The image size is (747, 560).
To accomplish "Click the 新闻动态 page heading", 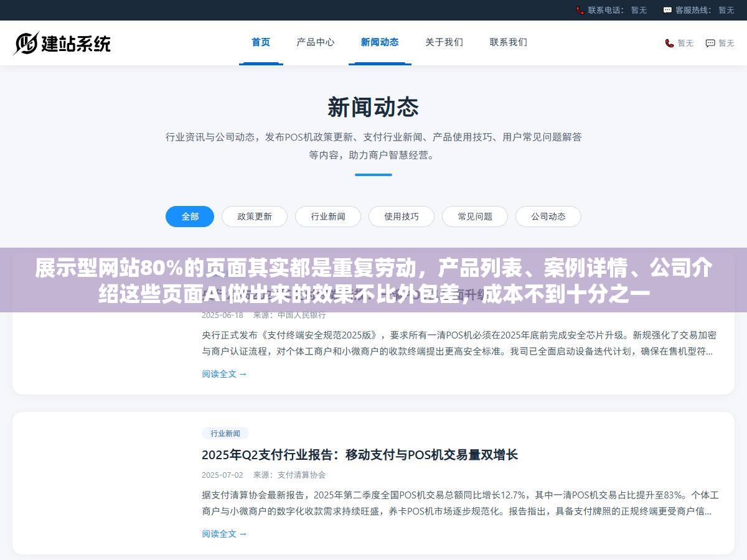I will pos(374,108).
